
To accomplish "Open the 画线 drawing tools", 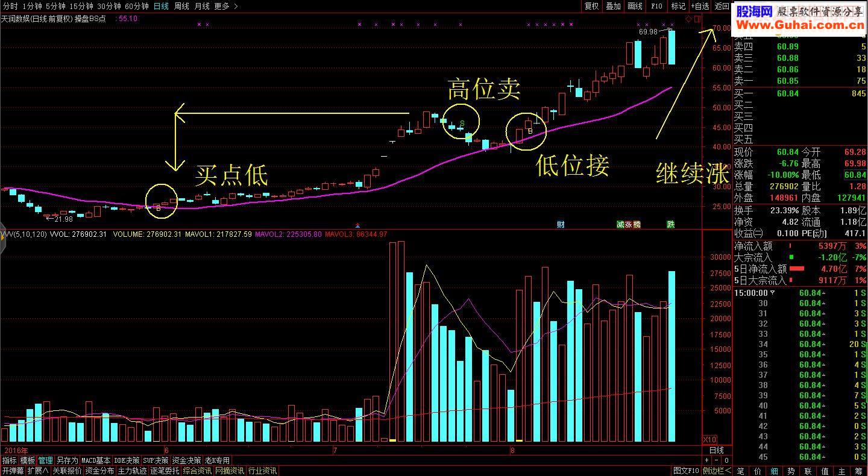I will 635,6.
